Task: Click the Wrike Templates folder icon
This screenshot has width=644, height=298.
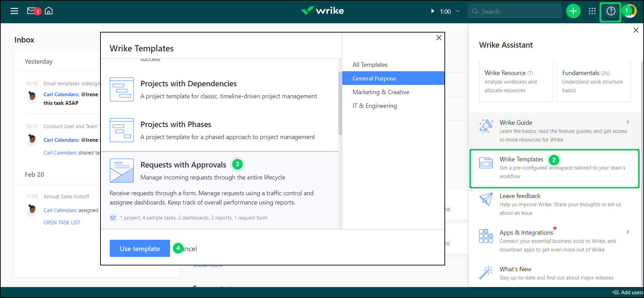Action: coord(486,163)
